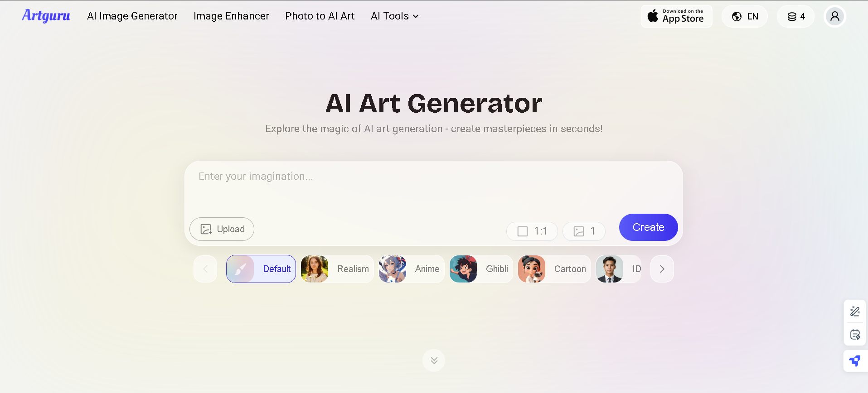
Task: Open the calendar check-in side icon
Action: click(x=855, y=335)
